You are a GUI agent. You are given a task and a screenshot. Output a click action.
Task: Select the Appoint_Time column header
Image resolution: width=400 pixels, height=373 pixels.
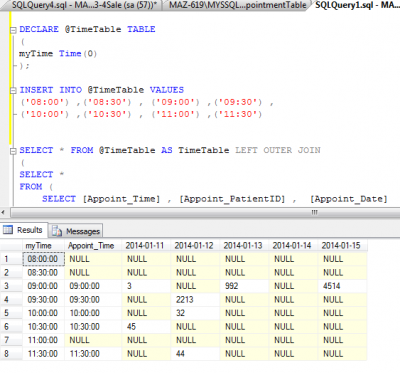coord(93,246)
